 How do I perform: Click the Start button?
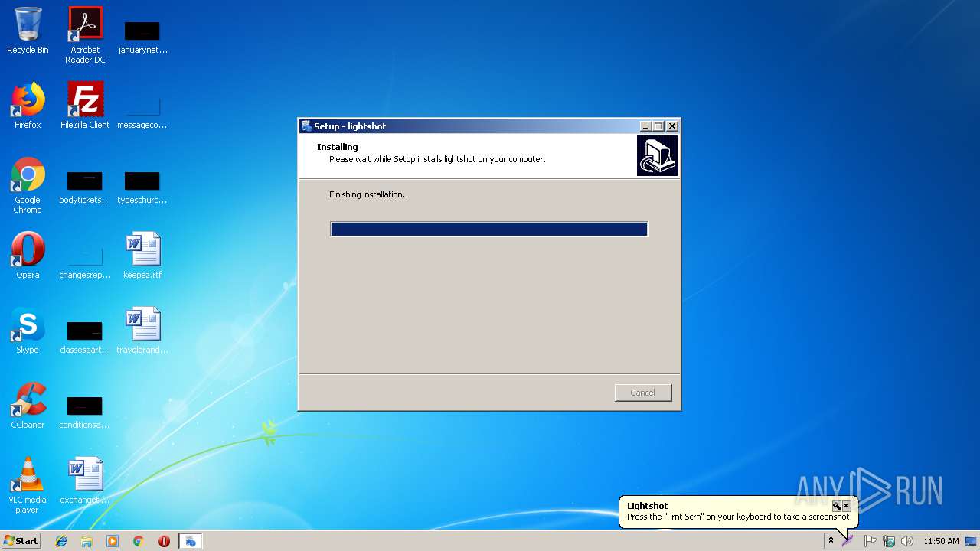click(x=21, y=540)
